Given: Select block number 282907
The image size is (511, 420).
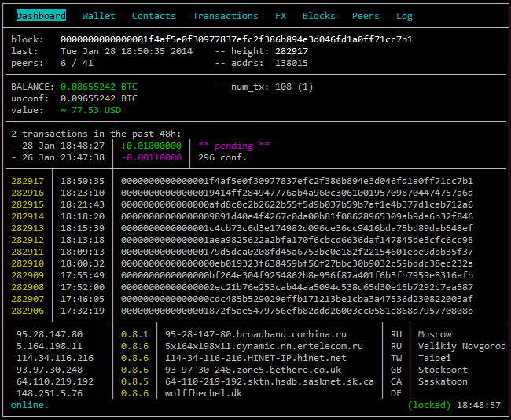Looking at the screenshot, I should (x=28, y=299).
